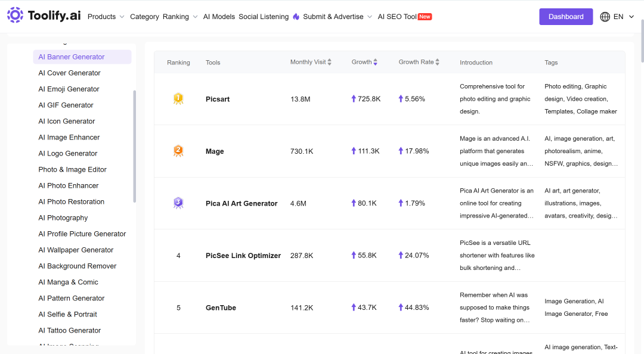This screenshot has height=354, width=644.
Task: Select AI Manga & Comic category
Action: coord(68,282)
